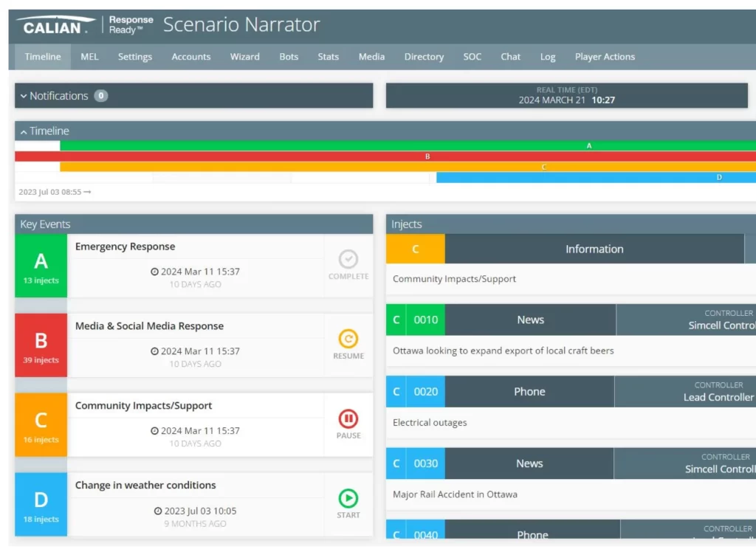Open the Electrical outages phone inject
Viewport: 756px width, 555px height.
(x=530, y=391)
